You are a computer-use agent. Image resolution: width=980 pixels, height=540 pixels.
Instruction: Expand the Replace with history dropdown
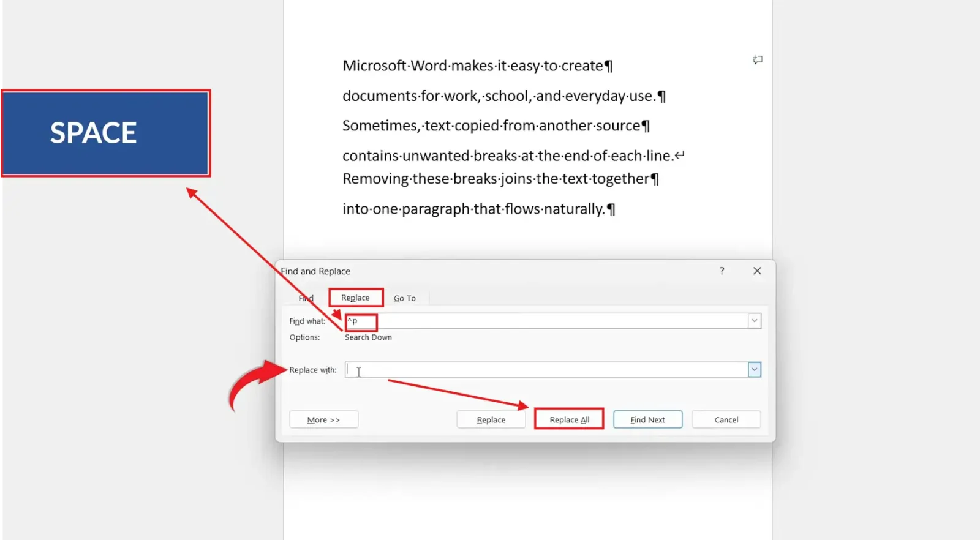[x=755, y=370]
